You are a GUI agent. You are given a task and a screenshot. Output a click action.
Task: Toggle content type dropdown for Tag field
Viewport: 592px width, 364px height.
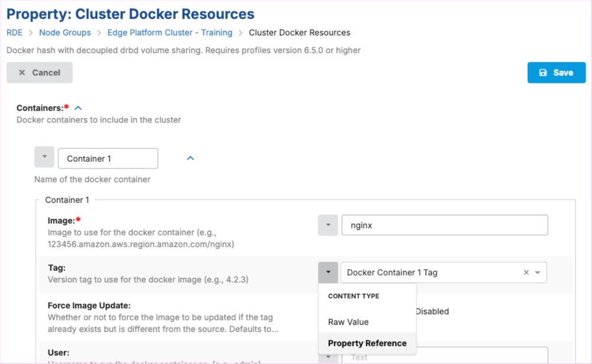tap(328, 273)
